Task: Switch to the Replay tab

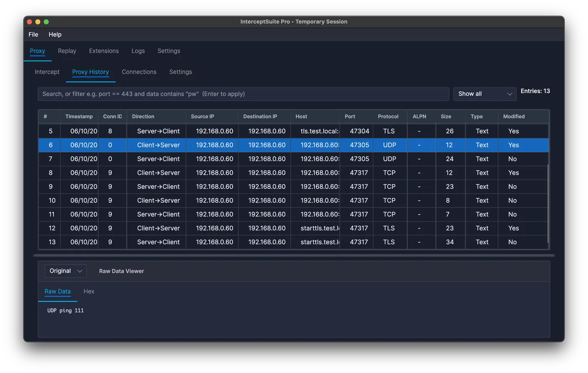Action: (x=67, y=51)
